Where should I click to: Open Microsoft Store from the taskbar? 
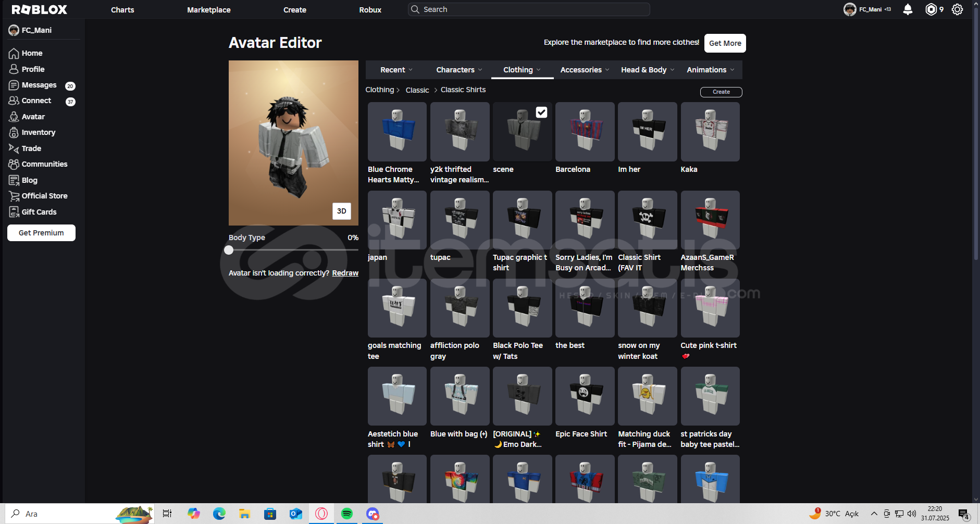[x=270, y=514]
